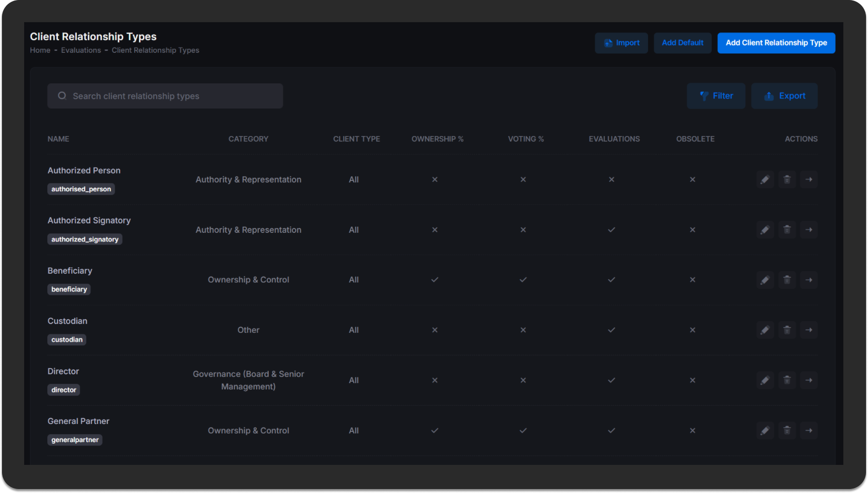Click the Import button
868x493 pixels.
click(621, 43)
